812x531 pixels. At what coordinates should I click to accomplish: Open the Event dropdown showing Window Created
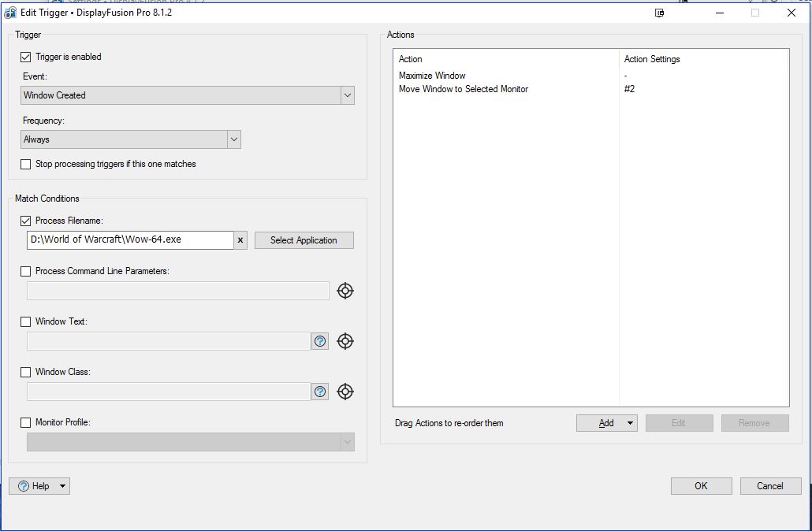click(x=347, y=95)
